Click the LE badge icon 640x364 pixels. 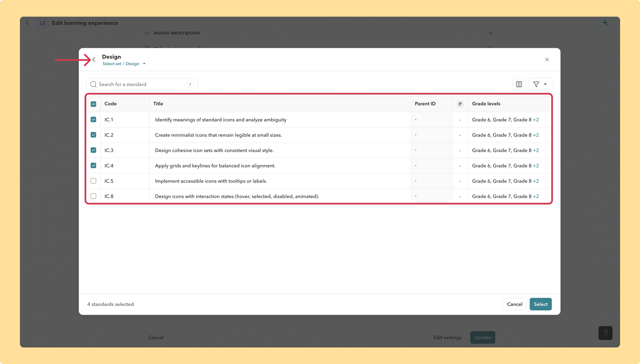coord(43,23)
